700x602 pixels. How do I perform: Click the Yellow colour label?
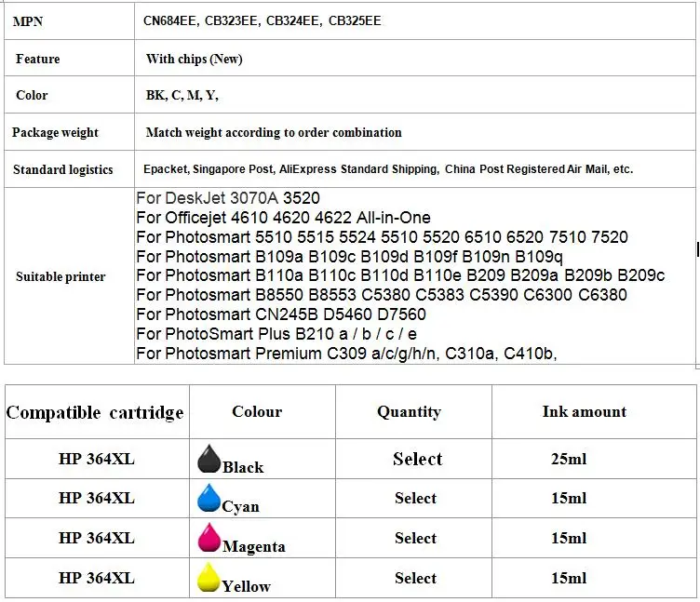[247, 586]
